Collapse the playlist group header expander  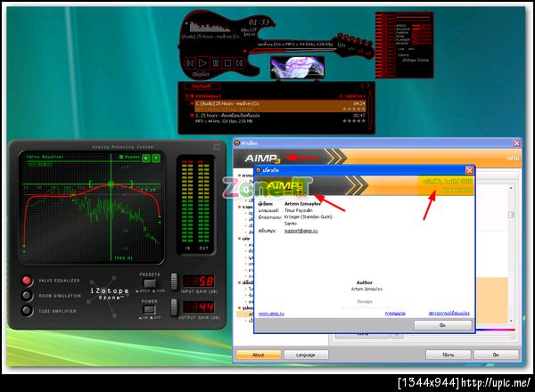[x=187, y=96]
